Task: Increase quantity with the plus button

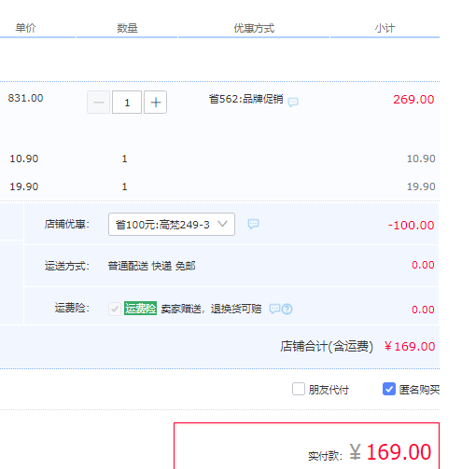Action: click(155, 103)
